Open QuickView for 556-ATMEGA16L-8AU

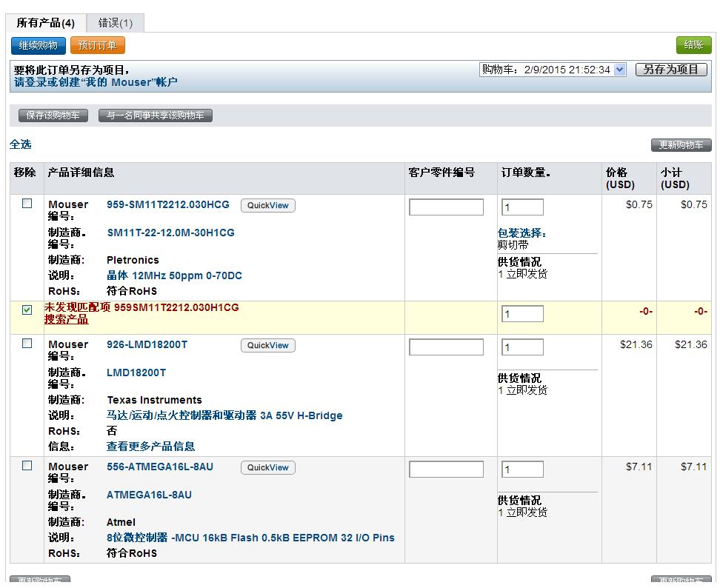click(267, 467)
